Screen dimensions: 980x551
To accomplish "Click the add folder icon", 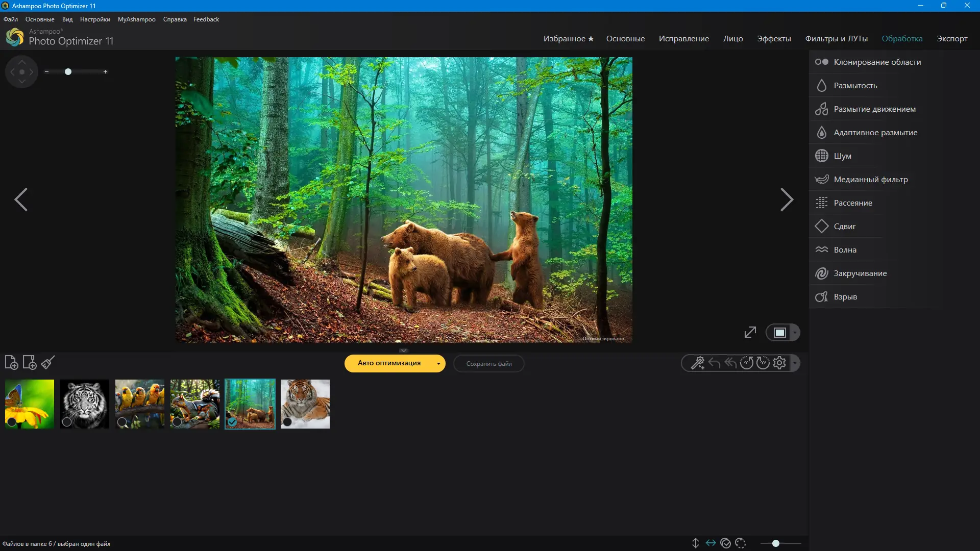I will (x=30, y=363).
